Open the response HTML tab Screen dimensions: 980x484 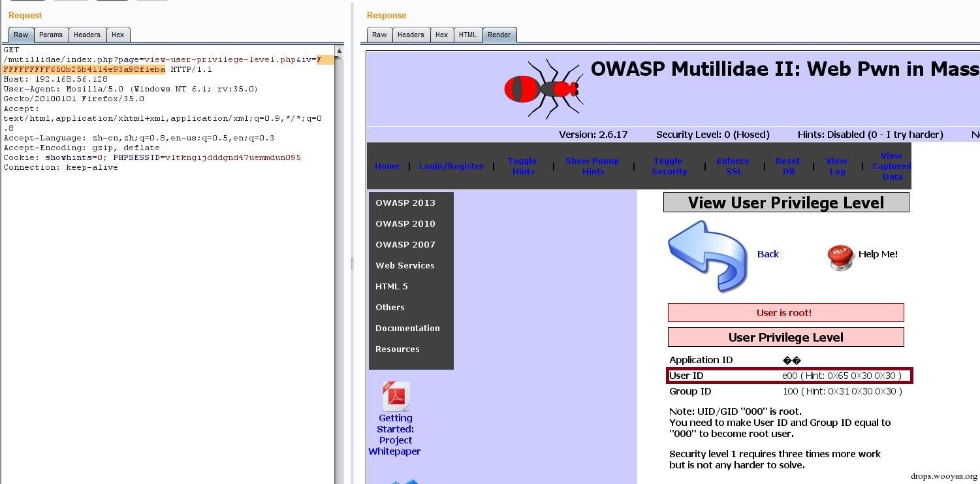point(467,35)
